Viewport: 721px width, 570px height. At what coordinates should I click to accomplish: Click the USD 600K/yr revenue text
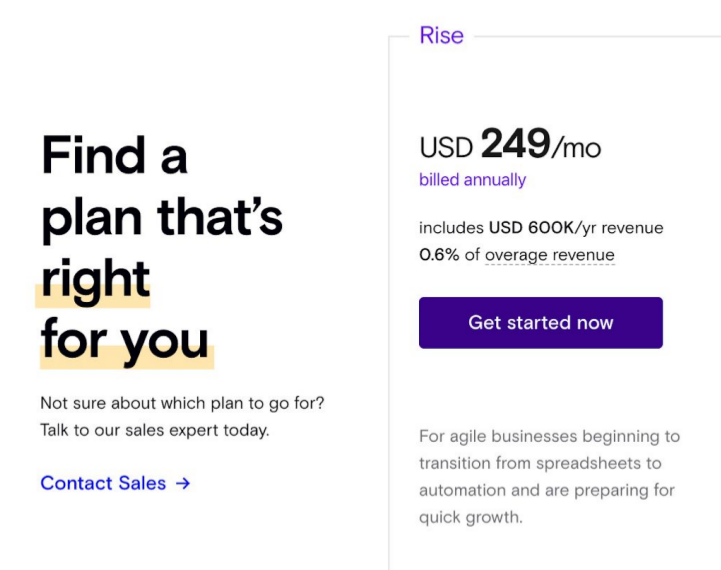pos(575,228)
